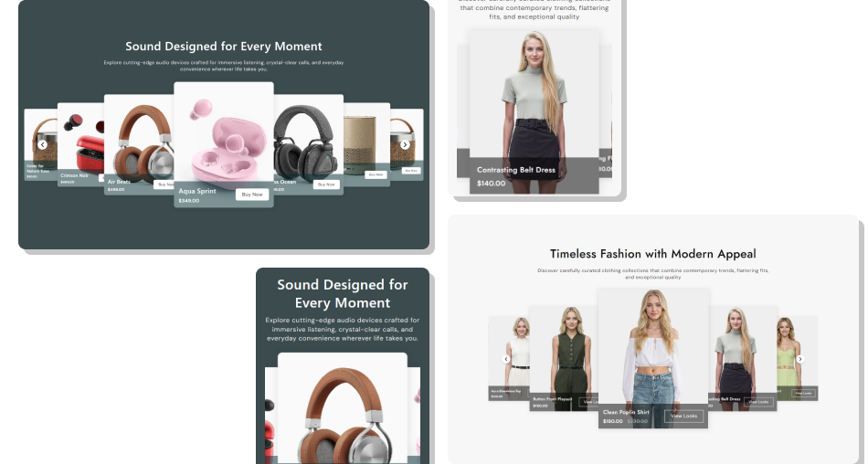Click the '$349.00' price

[x=189, y=200]
